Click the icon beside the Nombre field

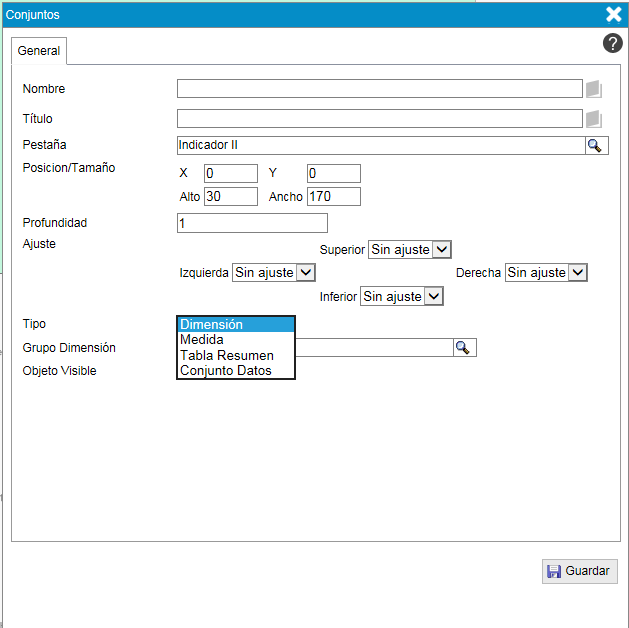point(594,89)
